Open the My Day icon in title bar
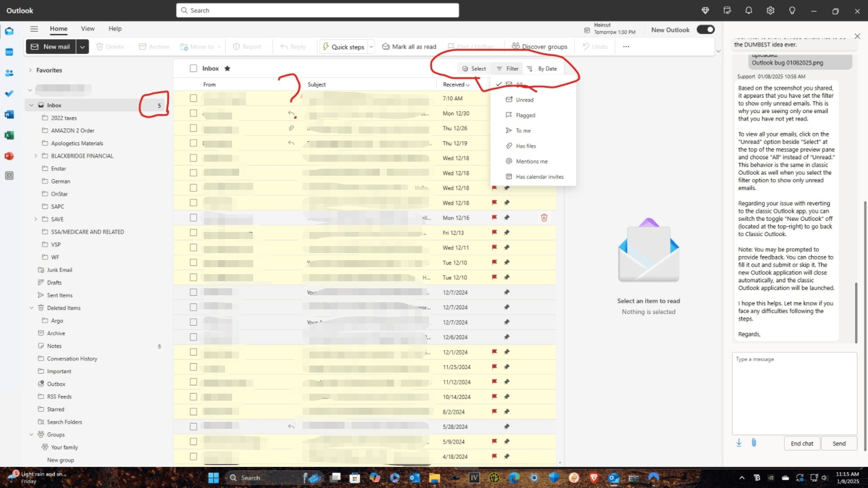The width and height of the screenshot is (868, 488). (727, 11)
